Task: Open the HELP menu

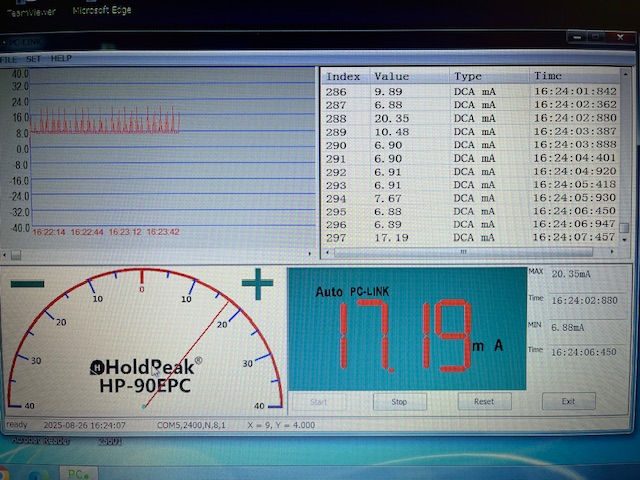Action: (x=61, y=58)
